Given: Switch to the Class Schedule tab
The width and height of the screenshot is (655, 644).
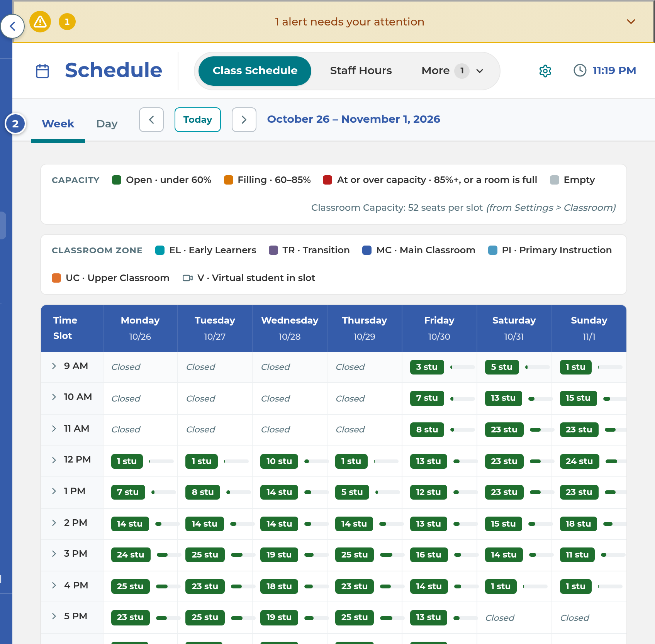Looking at the screenshot, I should 255,71.
